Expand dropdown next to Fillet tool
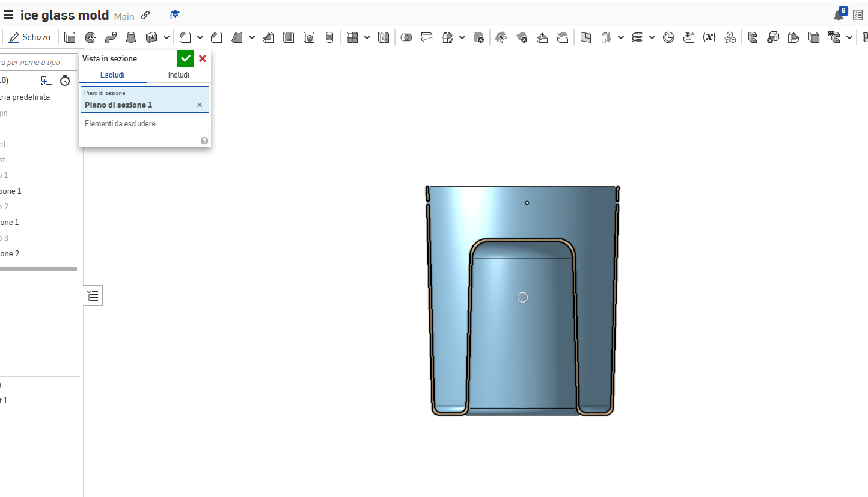This screenshot has height=497, width=868. click(200, 37)
